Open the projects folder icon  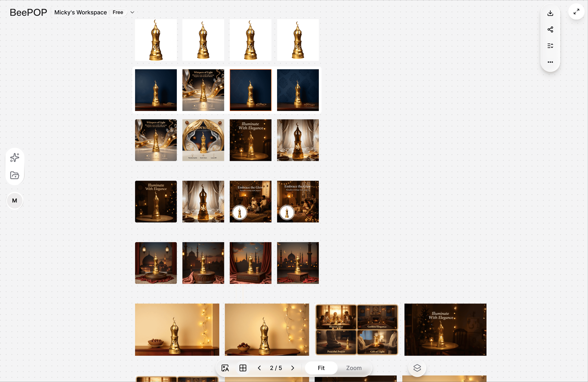click(x=15, y=175)
